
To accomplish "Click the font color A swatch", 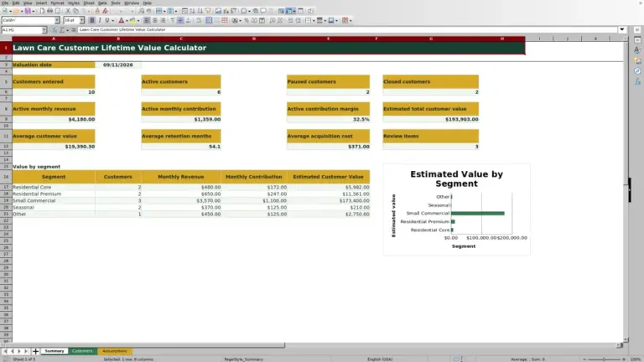I will tap(121, 20).
